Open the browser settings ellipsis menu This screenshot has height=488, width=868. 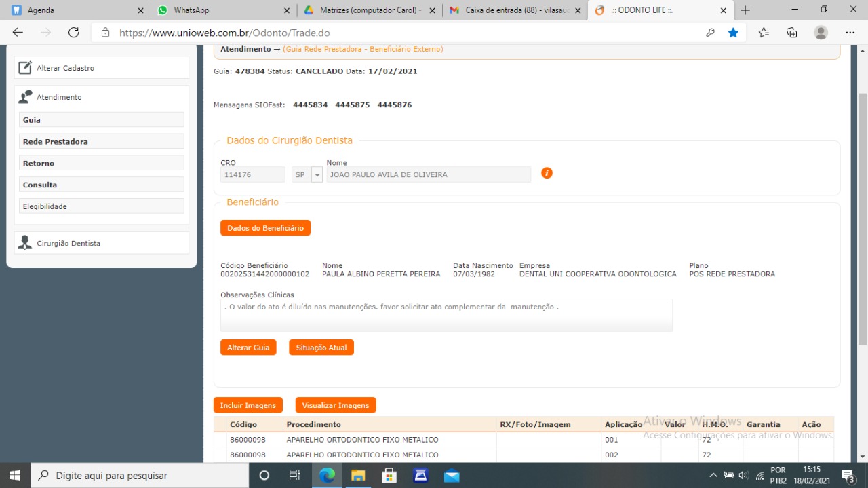(x=850, y=33)
